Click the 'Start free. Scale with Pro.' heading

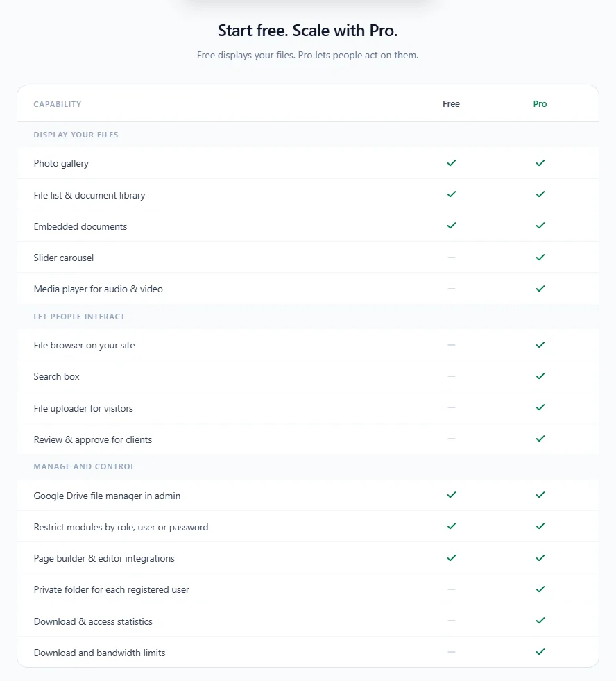tap(308, 31)
